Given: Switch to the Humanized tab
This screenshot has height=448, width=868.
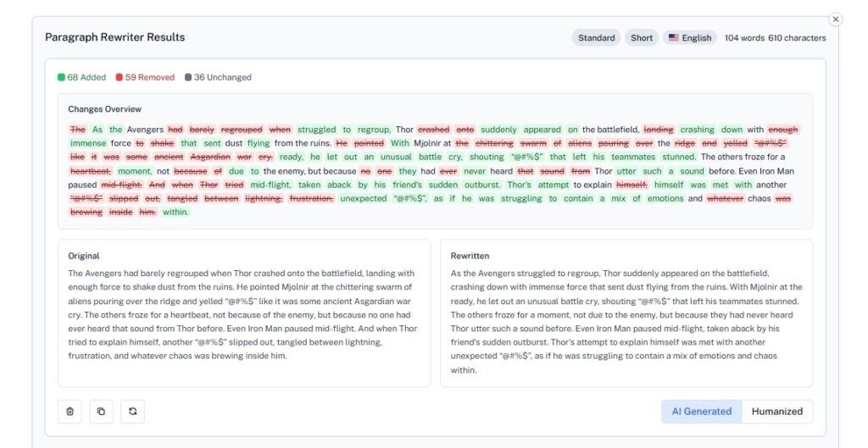Looking at the screenshot, I should point(776,412).
